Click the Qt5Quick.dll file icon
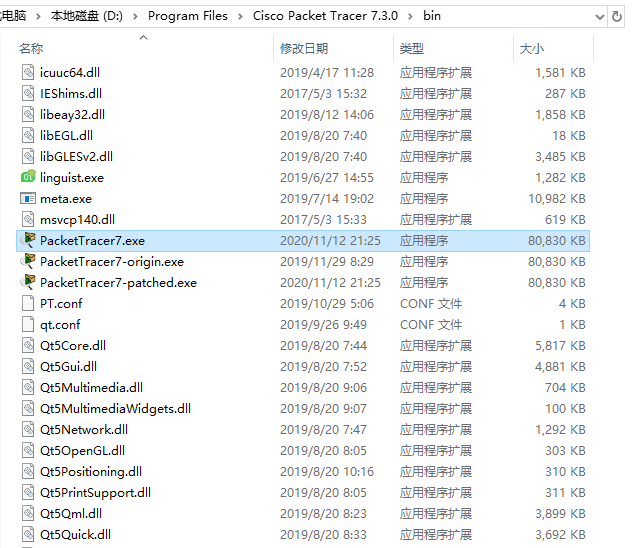633x548 pixels. point(28,535)
